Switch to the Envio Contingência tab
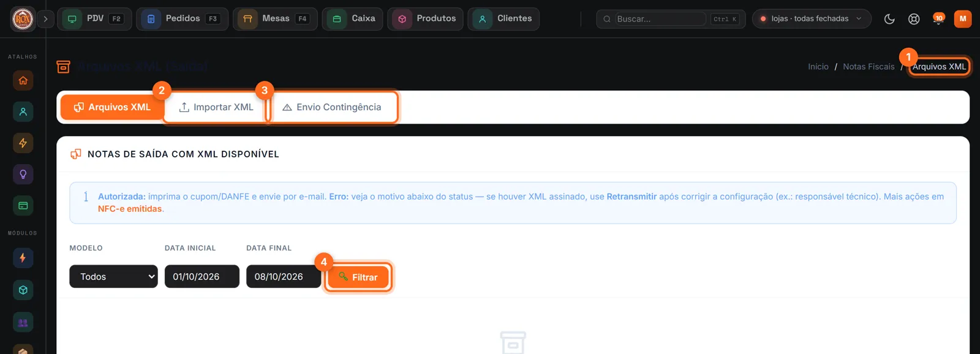Image resolution: width=980 pixels, height=354 pixels. [332, 107]
